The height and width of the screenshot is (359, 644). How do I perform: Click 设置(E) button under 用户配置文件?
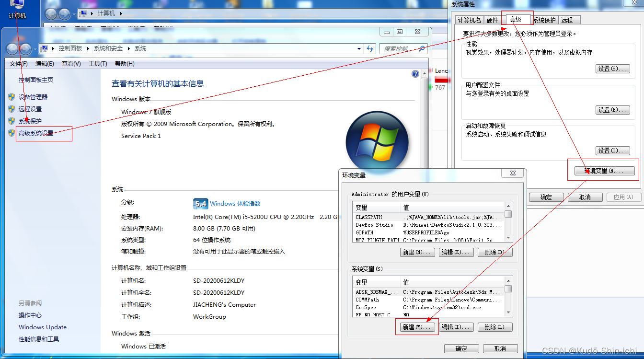point(612,110)
